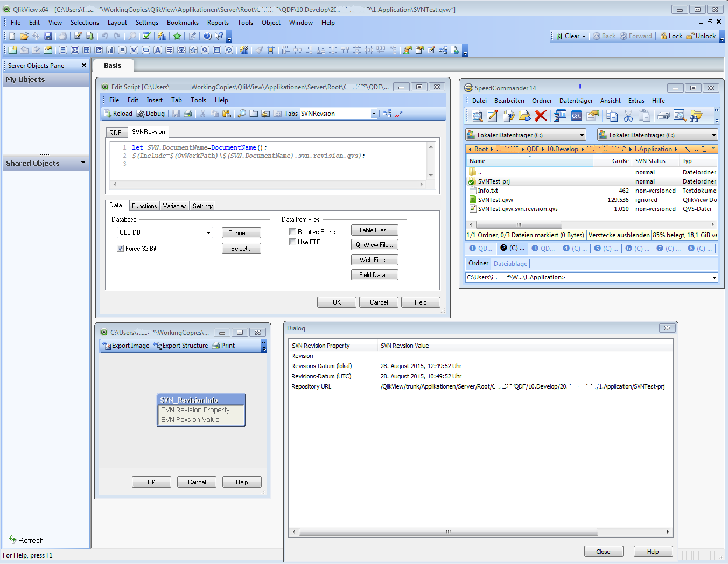Click the Table Viewer icon in Edit Script toolbar
Screen dimensions: 728x564
[387, 114]
